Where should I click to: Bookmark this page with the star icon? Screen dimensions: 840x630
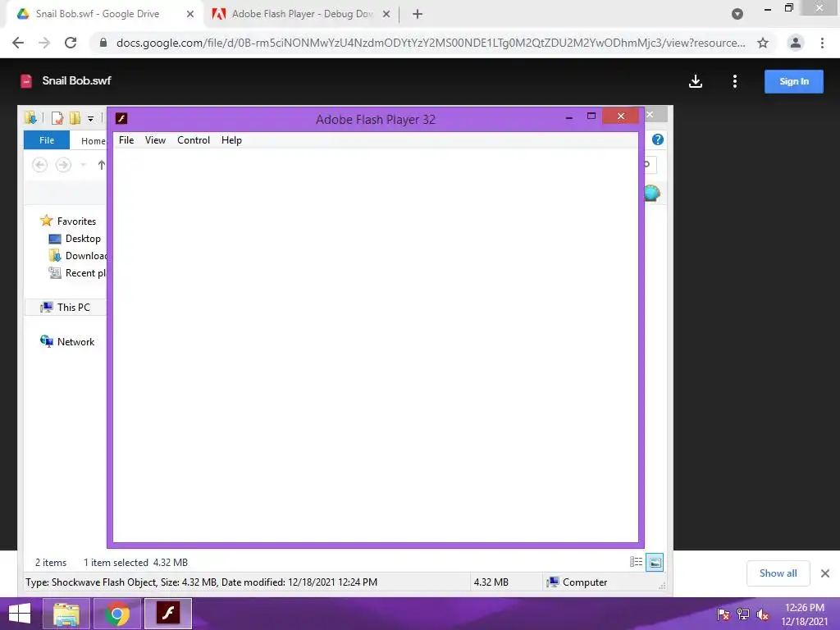(763, 43)
